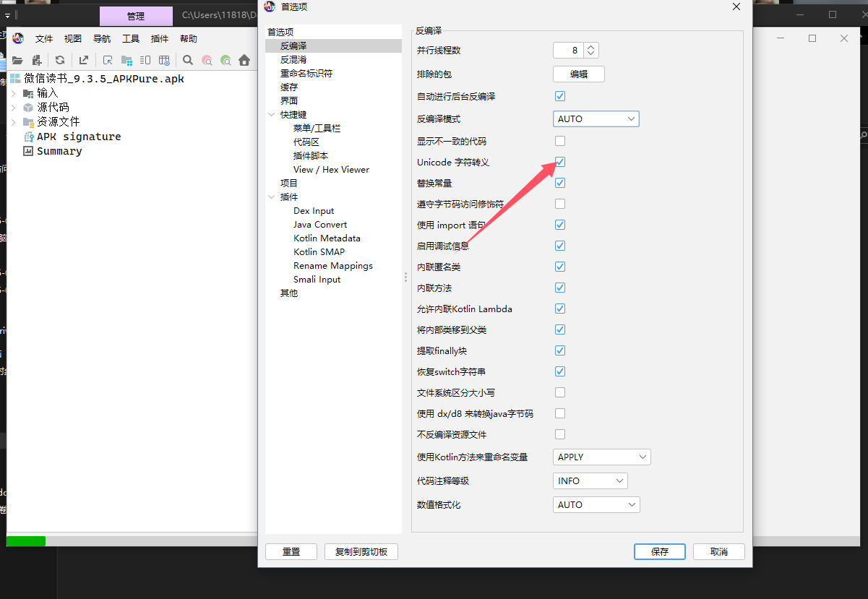
Task: Open the 工具 menu
Action: (131, 38)
